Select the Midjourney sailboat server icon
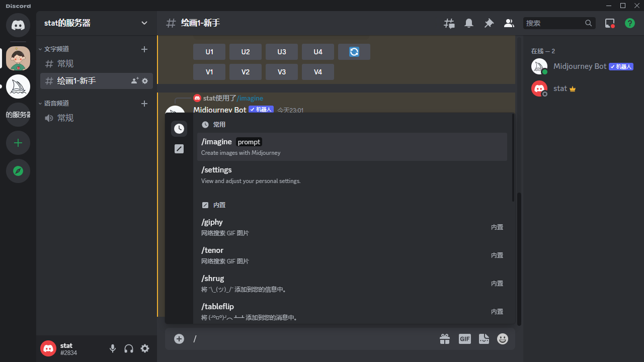This screenshot has height=362, width=644. (18, 86)
